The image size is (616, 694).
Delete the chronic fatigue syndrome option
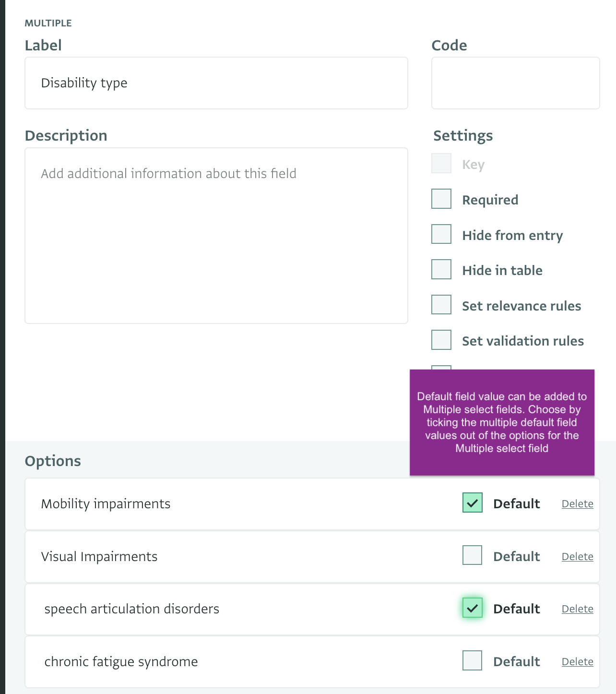[577, 661]
